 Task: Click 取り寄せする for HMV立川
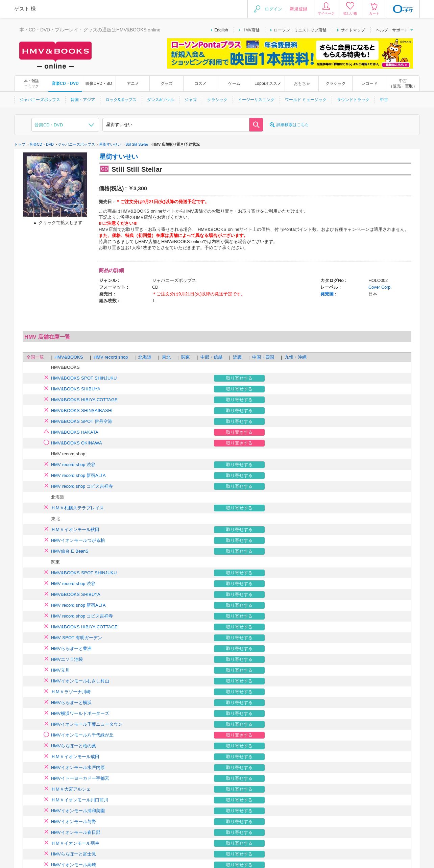[x=239, y=670]
